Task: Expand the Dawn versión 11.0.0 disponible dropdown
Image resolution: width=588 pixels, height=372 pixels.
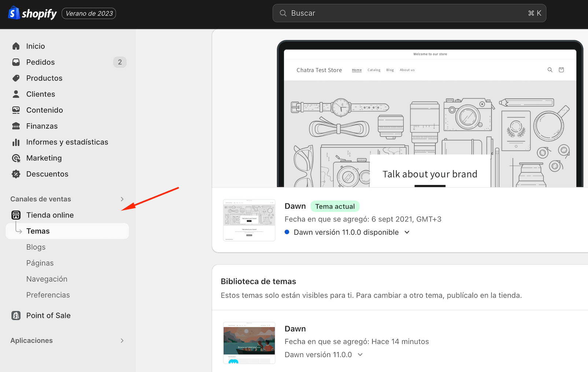Action: [407, 232]
